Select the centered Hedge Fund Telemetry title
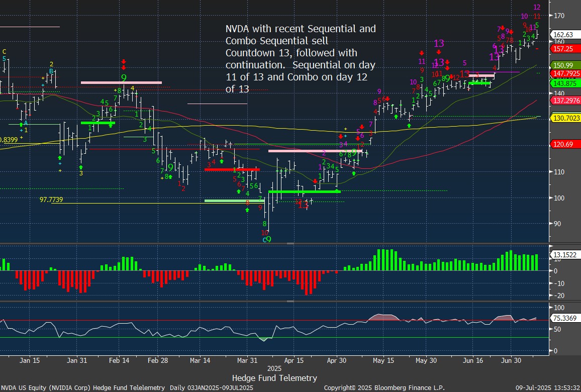Viewport: 581px width, 392px height. [274, 378]
